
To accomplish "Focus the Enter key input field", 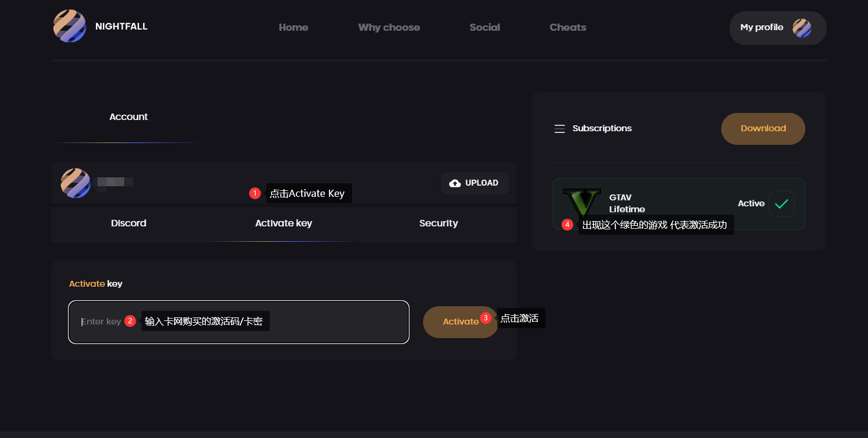I will click(238, 322).
